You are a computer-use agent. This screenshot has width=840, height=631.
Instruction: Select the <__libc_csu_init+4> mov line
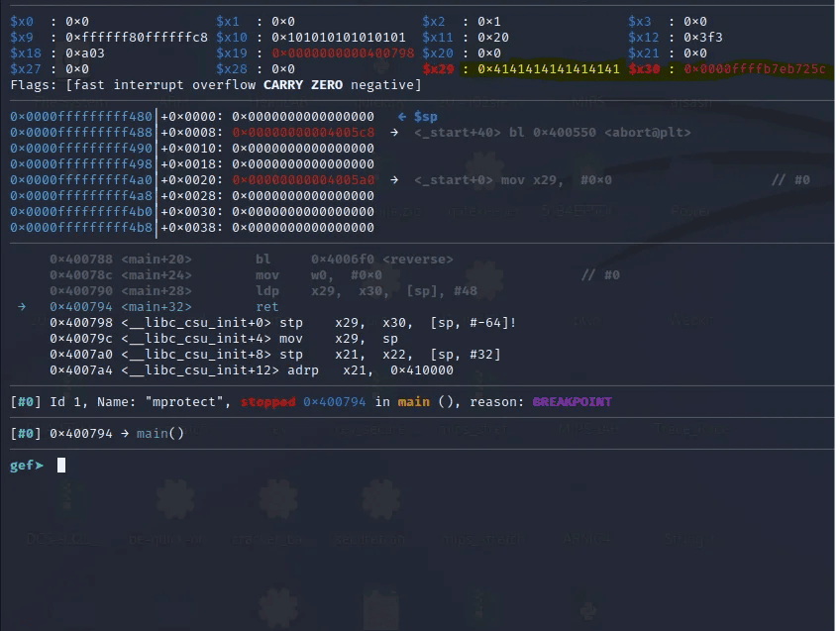(x=224, y=339)
